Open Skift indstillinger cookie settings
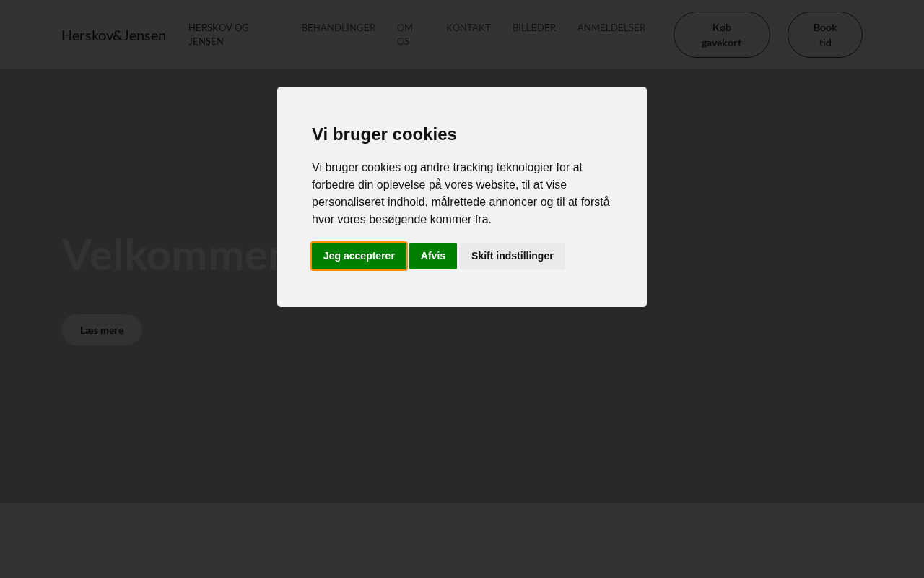The width and height of the screenshot is (924, 578). (x=513, y=256)
